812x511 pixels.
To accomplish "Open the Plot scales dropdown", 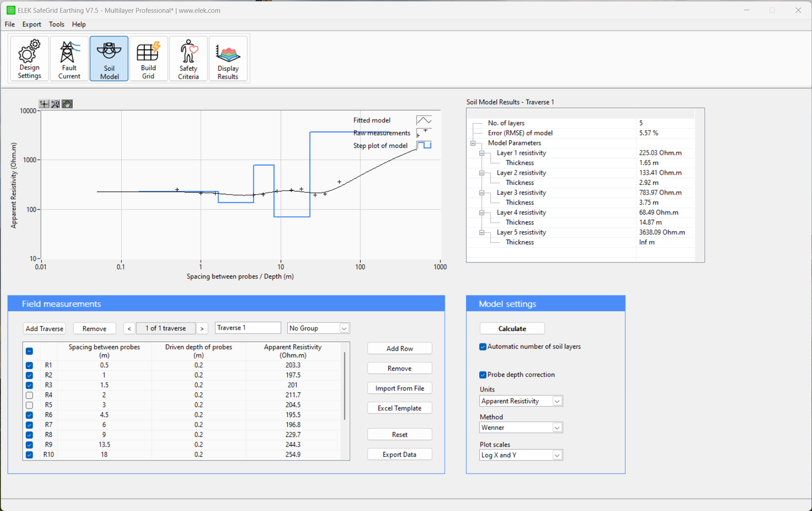I will click(x=521, y=455).
